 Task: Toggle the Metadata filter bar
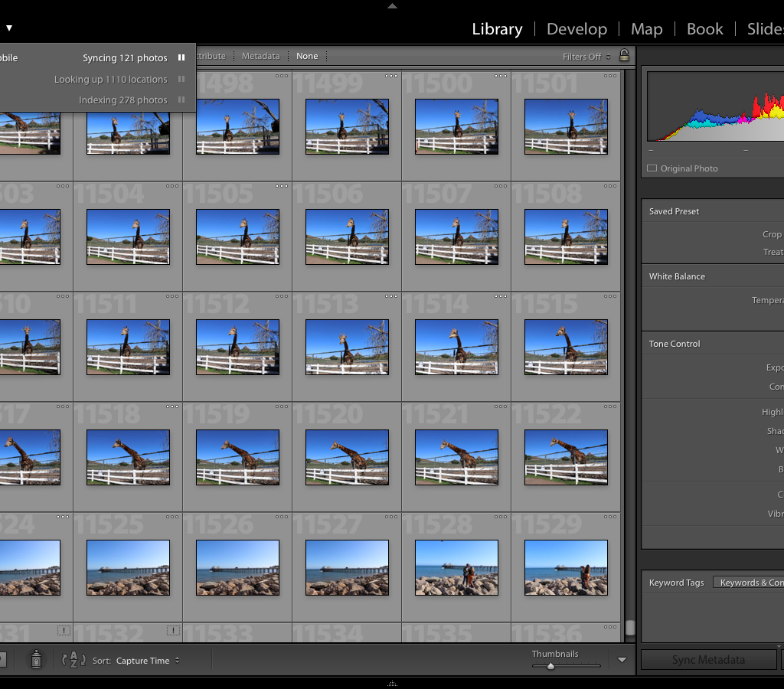pyautogui.click(x=260, y=56)
